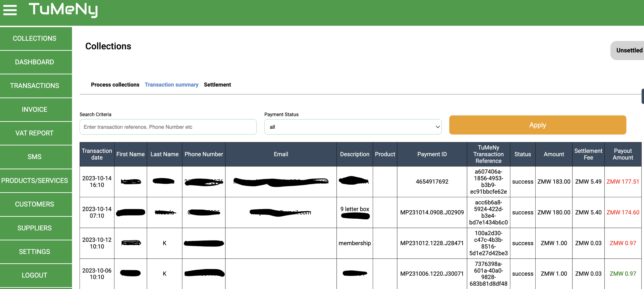Select the Process collections tab
Screen dimensions: 644x289
(x=115, y=85)
